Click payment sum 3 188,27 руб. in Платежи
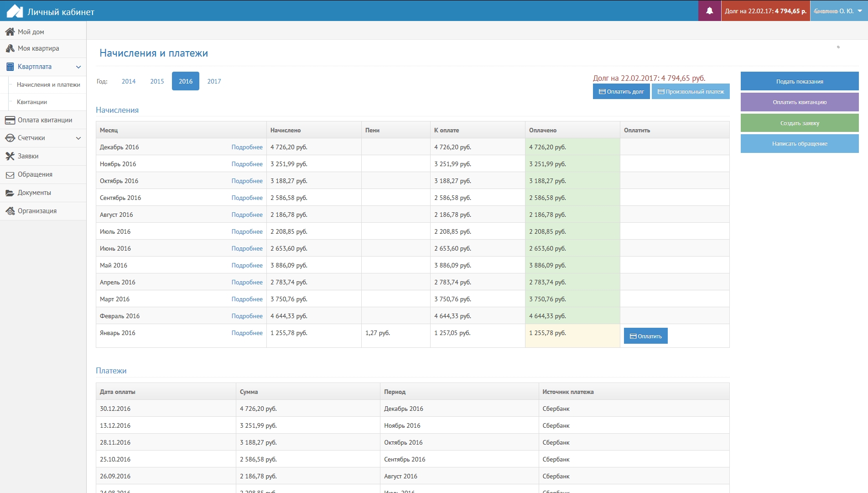868x493 pixels. click(258, 443)
